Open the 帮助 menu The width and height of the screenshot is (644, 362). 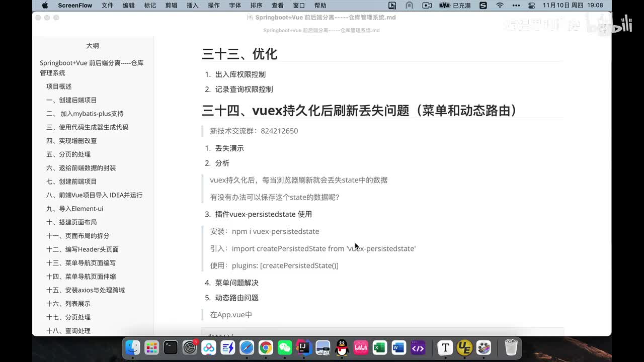[x=320, y=6]
